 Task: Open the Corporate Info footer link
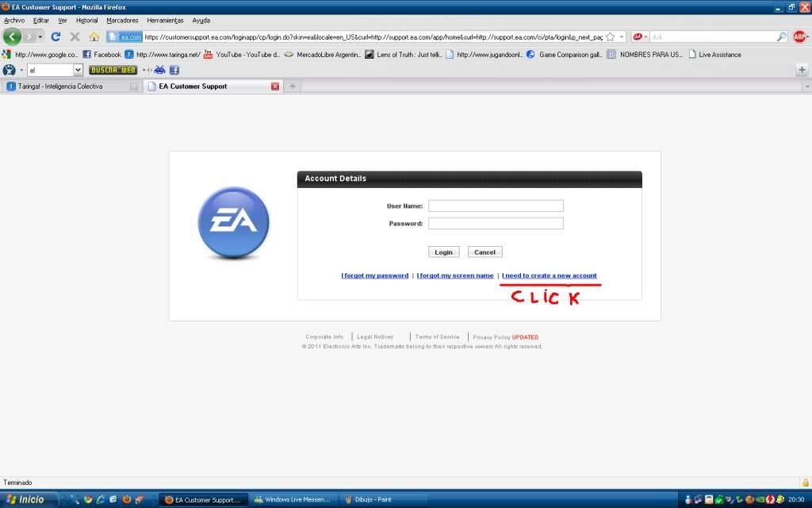[324, 337]
